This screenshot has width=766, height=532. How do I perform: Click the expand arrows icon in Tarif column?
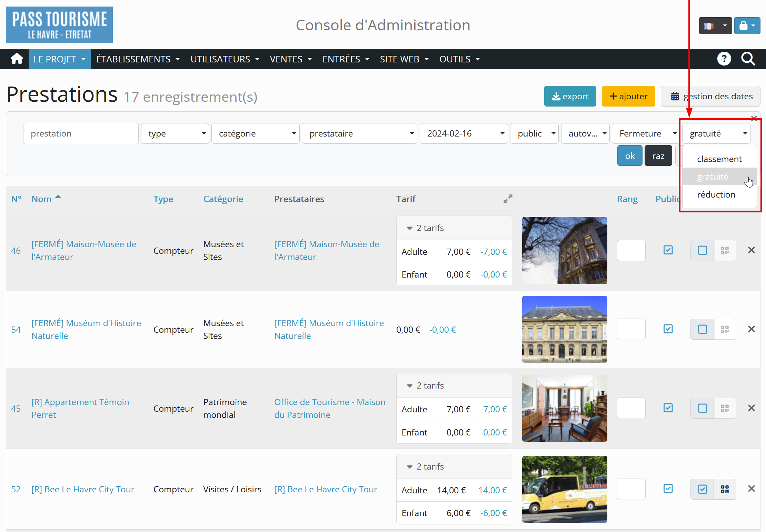point(508,199)
